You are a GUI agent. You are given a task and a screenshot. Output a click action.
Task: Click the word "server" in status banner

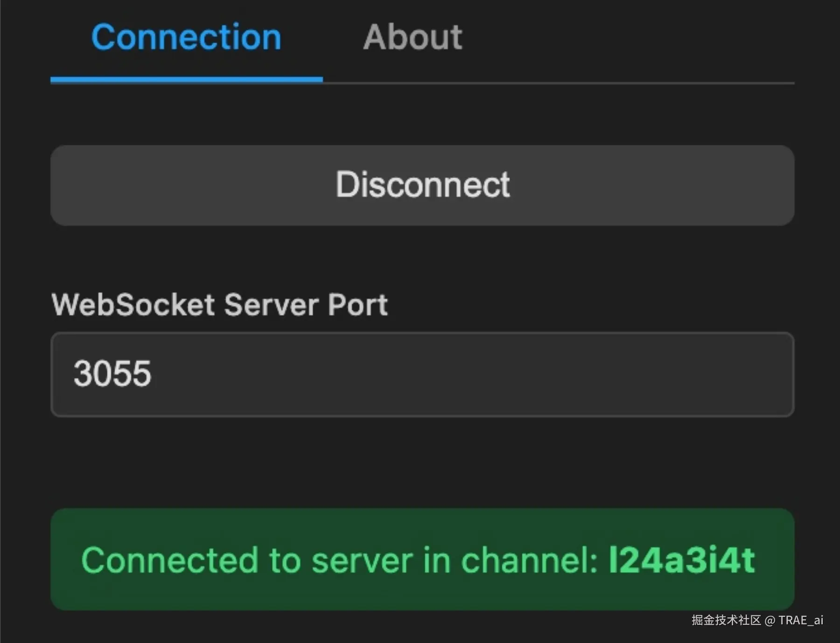[x=362, y=560]
